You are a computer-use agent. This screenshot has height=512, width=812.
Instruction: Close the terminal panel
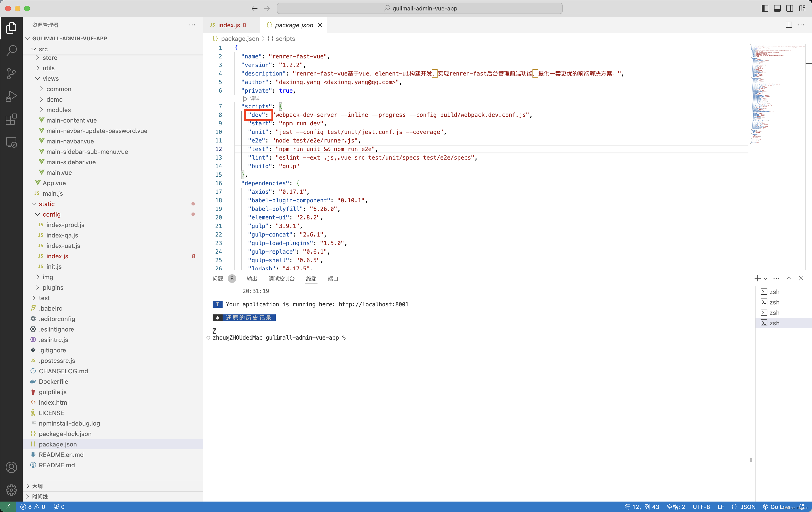(801, 279)
